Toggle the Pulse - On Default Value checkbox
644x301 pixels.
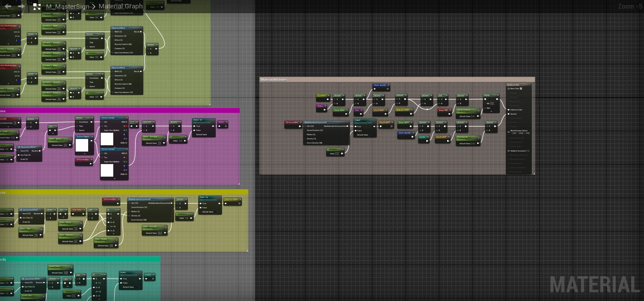(215, 212)
